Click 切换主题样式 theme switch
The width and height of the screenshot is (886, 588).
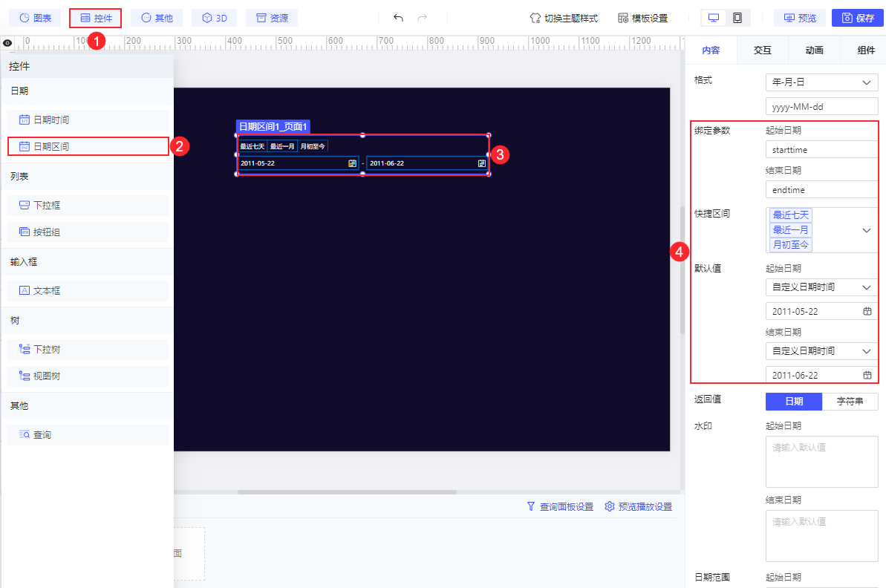(x=564, y=18)
